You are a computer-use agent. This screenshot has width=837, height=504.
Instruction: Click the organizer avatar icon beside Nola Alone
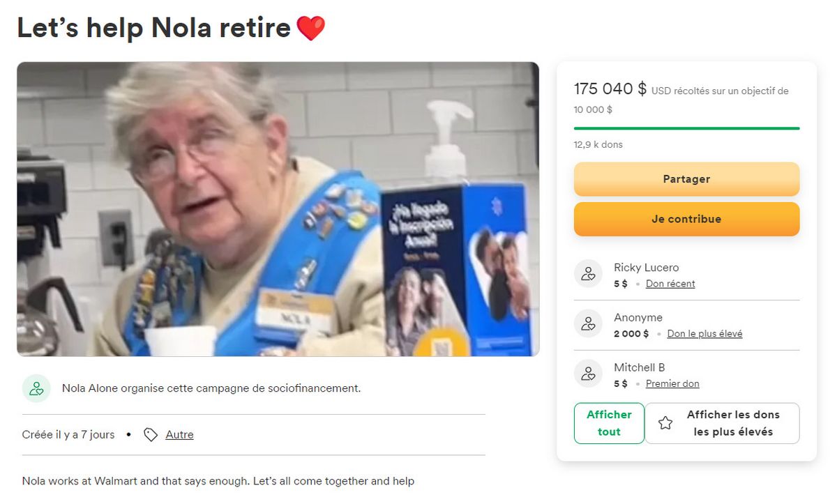(x=36, y=388)
